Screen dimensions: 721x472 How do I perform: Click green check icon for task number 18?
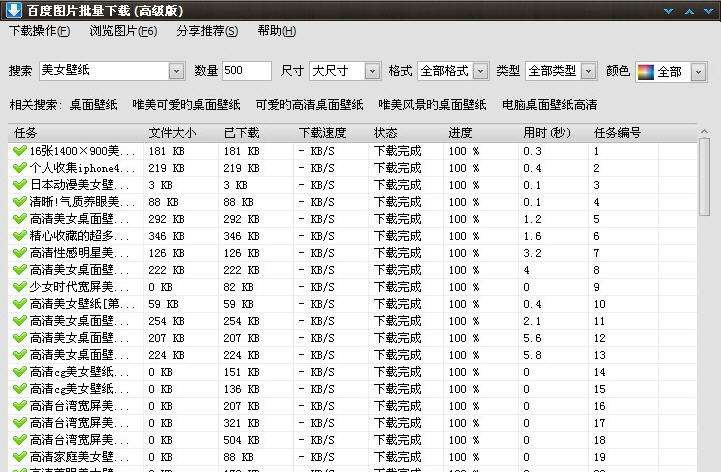click(x=19, y=440)
